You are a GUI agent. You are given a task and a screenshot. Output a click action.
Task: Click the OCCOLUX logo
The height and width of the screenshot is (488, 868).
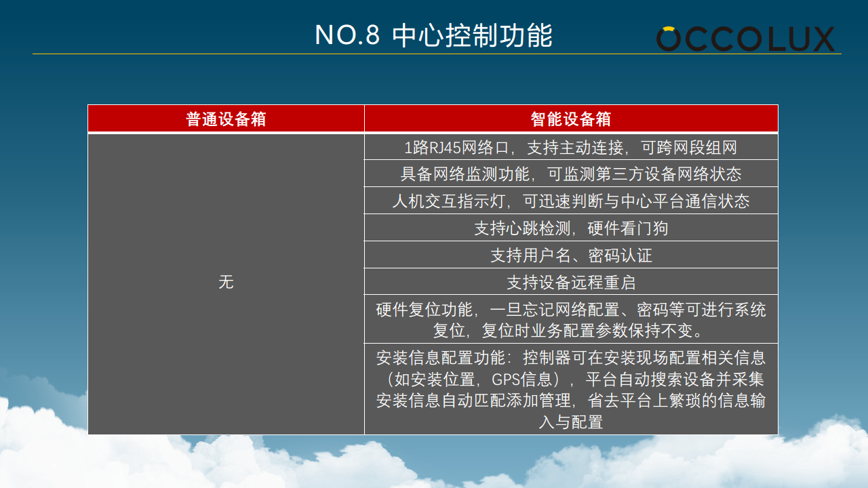tap(745, 39)
